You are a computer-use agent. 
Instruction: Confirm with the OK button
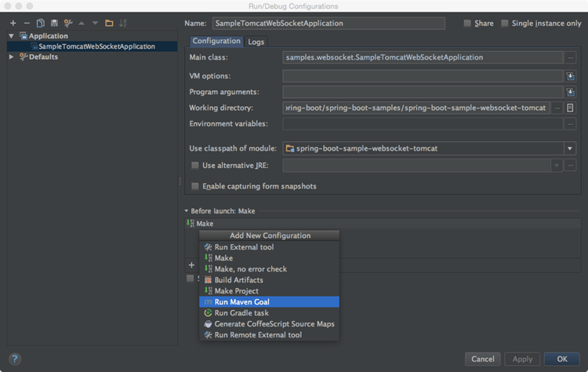coord(562,359)
